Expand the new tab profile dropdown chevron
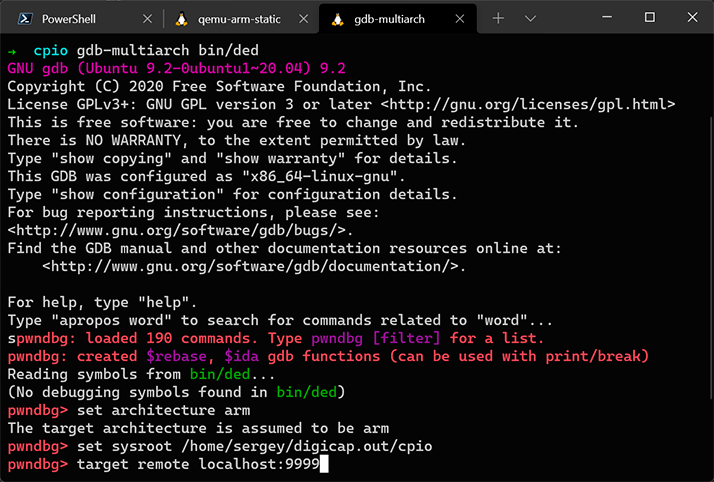This screenshot has height=482, width=714. click(x=530, y=18)
